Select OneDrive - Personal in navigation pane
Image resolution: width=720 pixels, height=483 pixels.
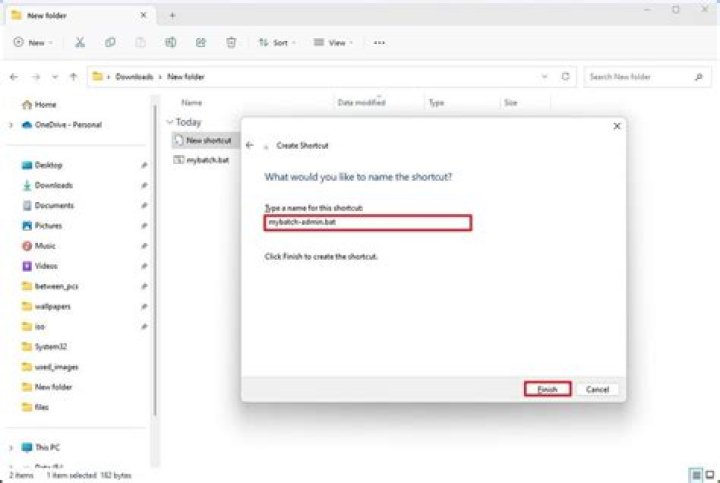click(62, 125)
